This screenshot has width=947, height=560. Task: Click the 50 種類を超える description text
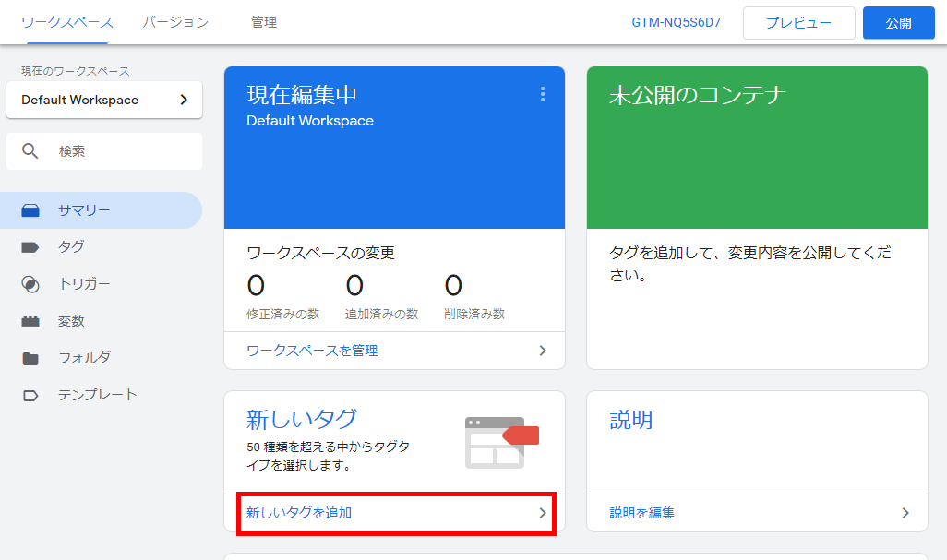(x=328, y=456)
